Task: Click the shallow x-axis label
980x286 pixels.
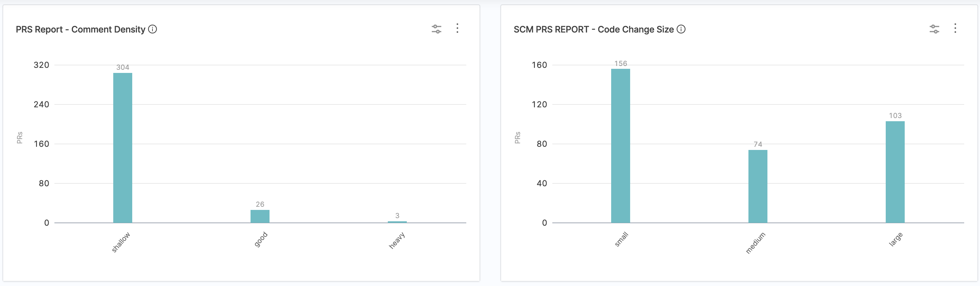Action: (x=121, y=242)
